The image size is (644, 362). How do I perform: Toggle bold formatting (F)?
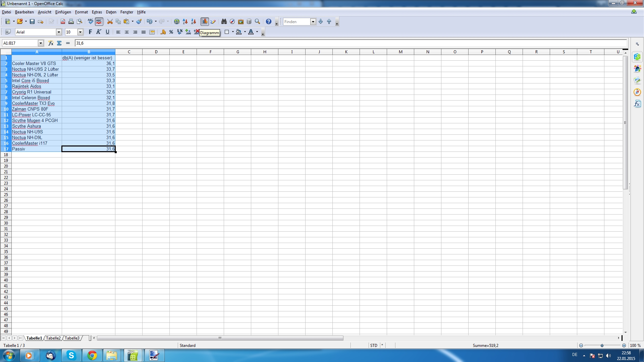click(90, 32)
